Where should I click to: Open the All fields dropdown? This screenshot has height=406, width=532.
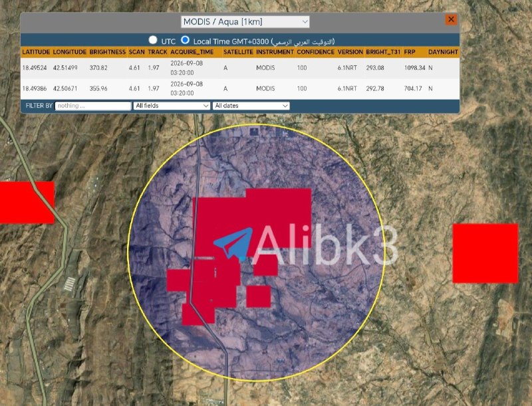pos(172,106)
